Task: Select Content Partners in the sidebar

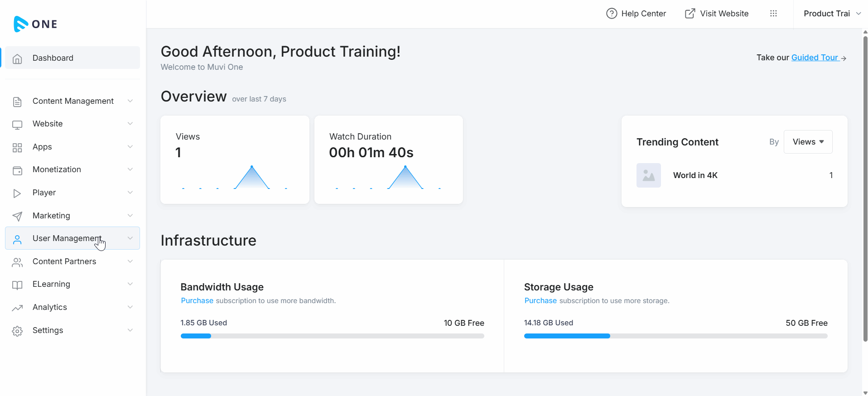Action: coord(64,261)
